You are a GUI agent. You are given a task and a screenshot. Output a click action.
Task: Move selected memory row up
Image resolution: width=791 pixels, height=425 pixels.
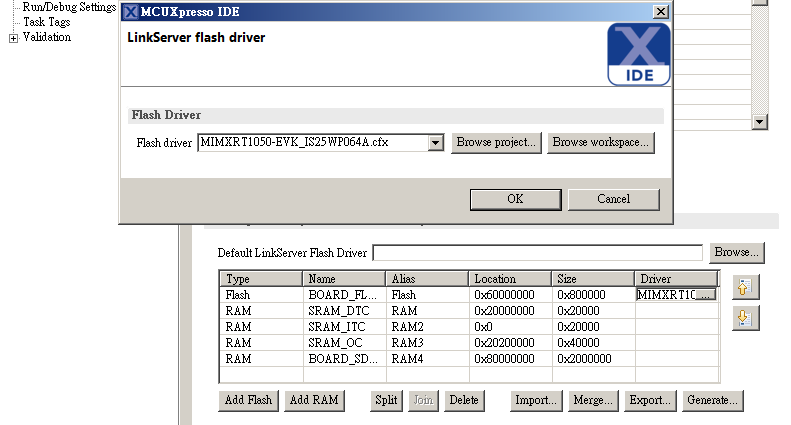pyautogui.click(x=745, y=288)
